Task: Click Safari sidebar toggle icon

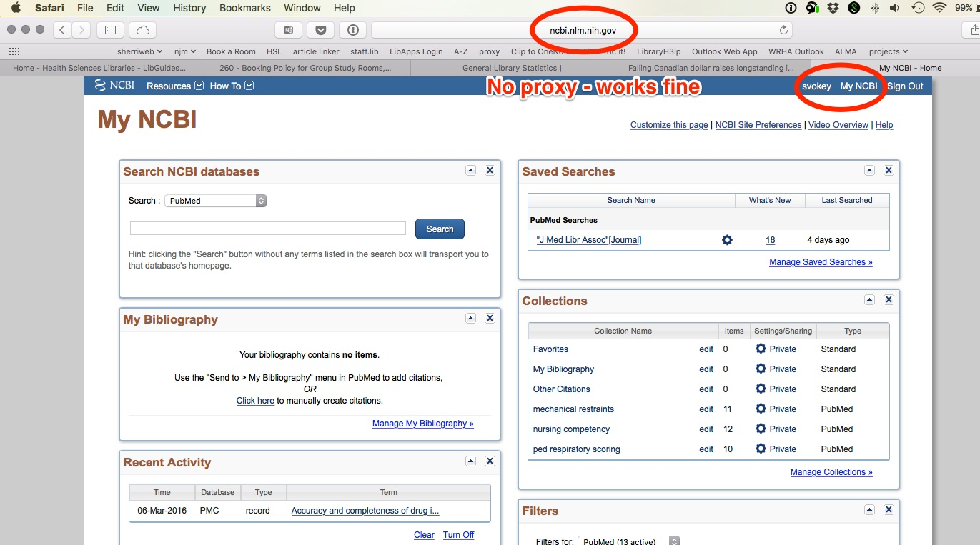Action: point(110,30)
